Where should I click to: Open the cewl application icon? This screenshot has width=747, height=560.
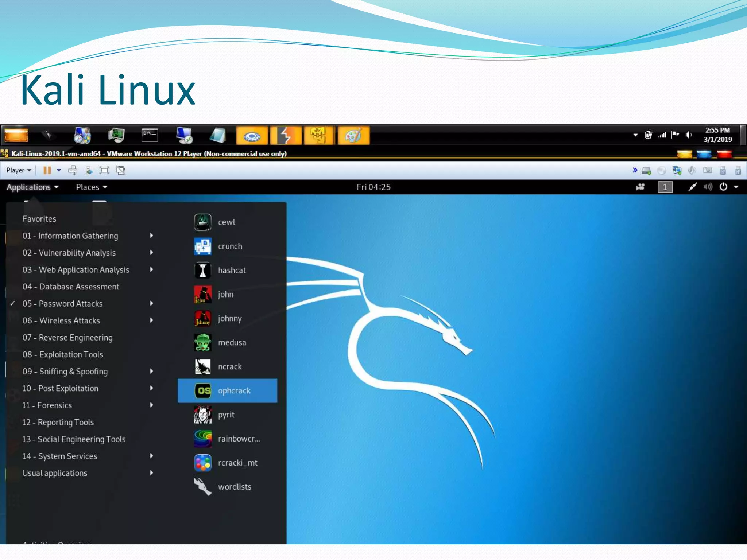tap(203, 222)
